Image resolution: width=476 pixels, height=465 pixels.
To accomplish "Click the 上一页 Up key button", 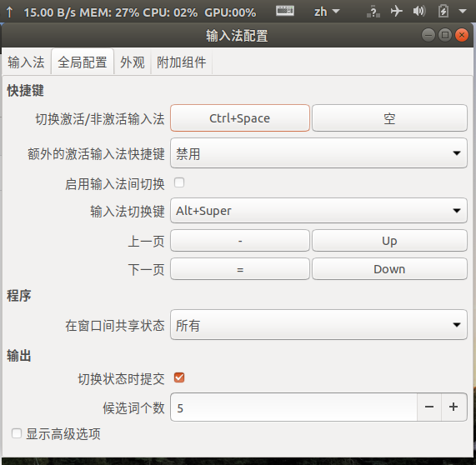I will tap(389, 241).
